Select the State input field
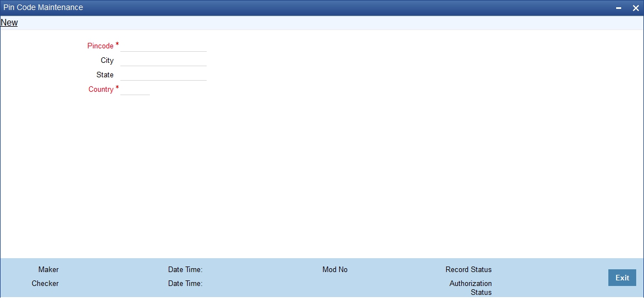This screenshot has width=644, height=301. (x=163, y=75)
